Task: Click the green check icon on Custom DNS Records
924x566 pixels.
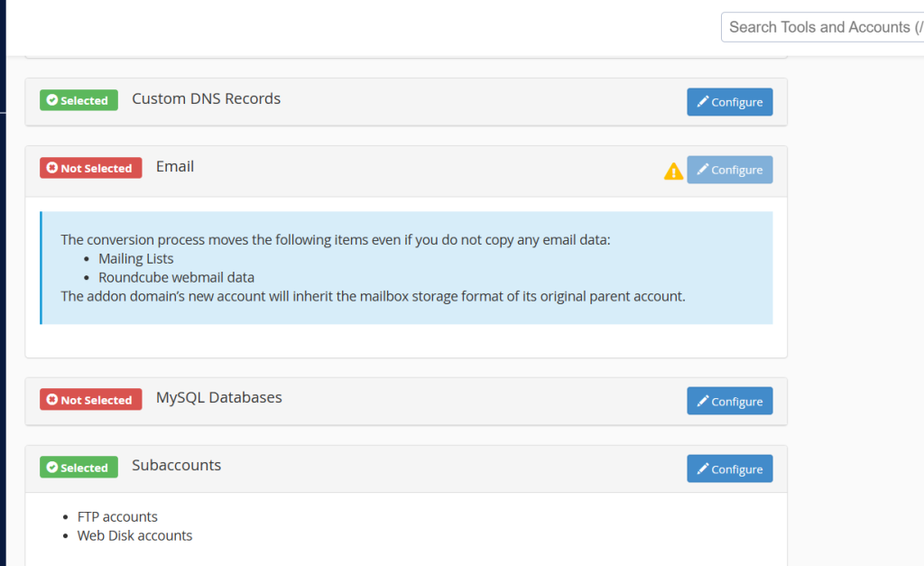Action: coord(51,100)
